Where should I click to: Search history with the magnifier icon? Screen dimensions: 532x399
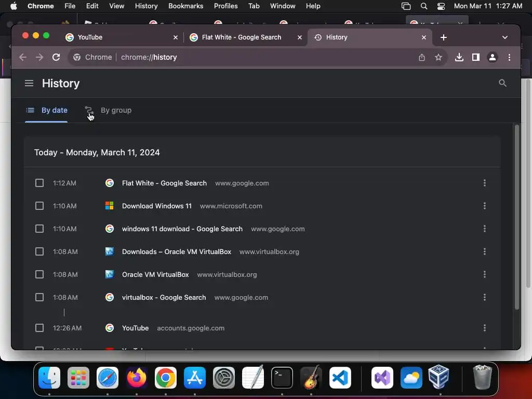pos(502,83)
